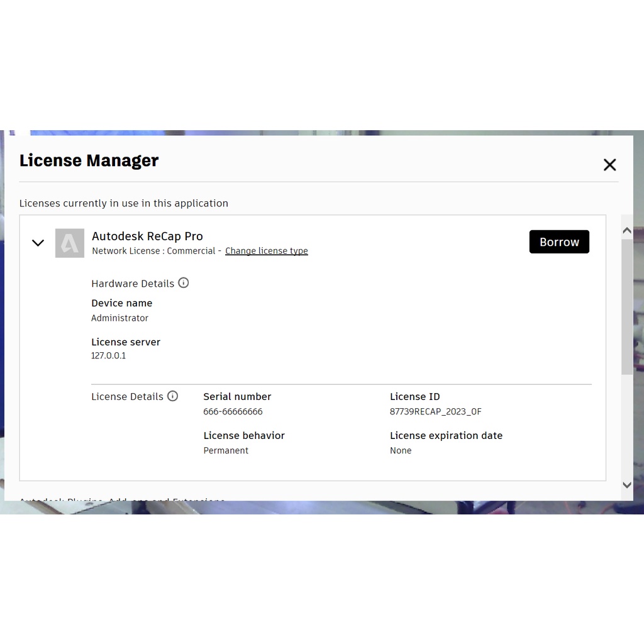
Task: Select the serial number 666-66666666
Action: tap(233, 412)
